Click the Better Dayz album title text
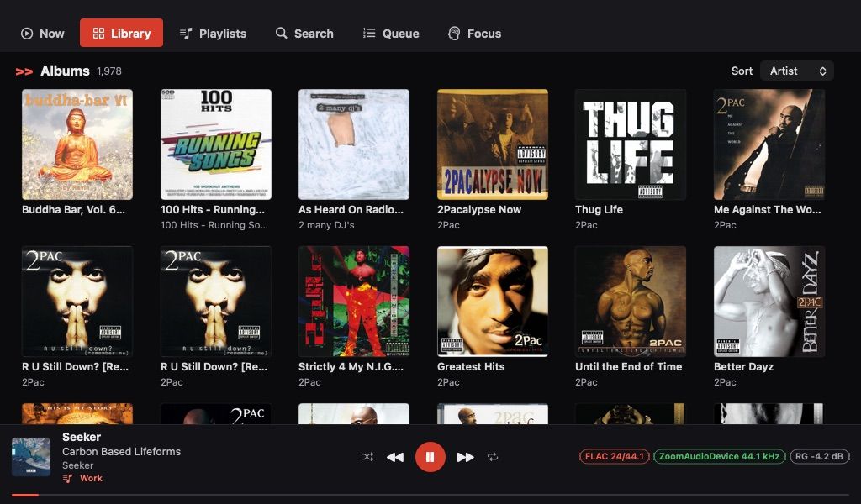 pyautogui.click(x=743, y=366)
